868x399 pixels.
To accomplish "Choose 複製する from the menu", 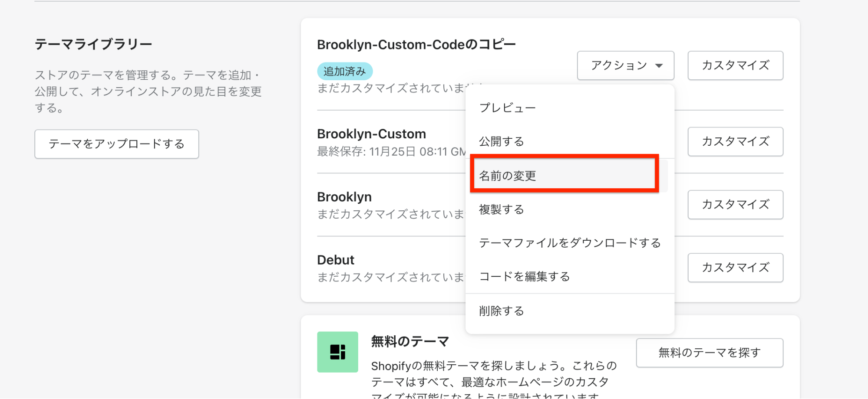I will click(x=501, y=209).
